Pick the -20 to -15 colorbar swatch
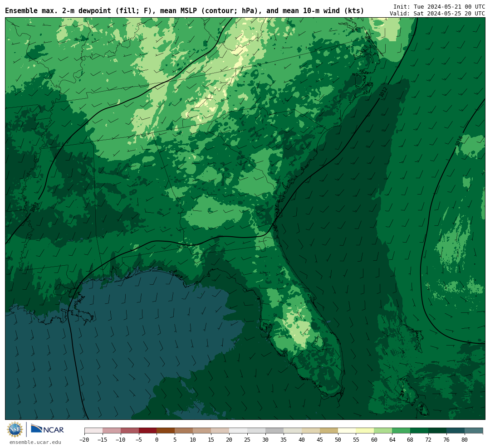The height and width of the screenshot is (448, 490). coord(93,431)
